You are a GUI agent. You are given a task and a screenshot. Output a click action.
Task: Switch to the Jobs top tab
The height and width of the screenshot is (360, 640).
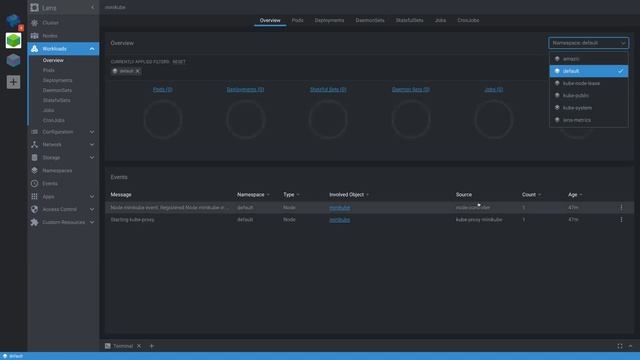click(440, 20)
